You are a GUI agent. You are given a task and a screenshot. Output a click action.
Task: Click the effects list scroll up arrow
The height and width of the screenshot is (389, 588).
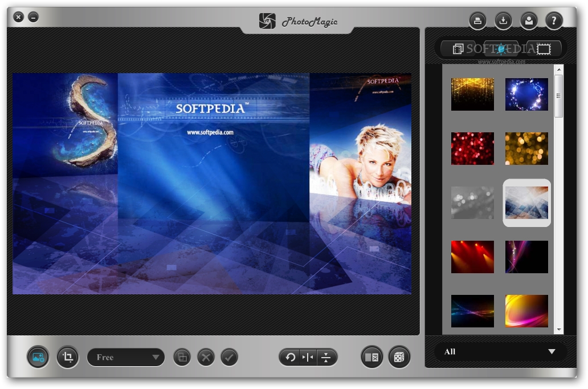(x=559, y=70)
